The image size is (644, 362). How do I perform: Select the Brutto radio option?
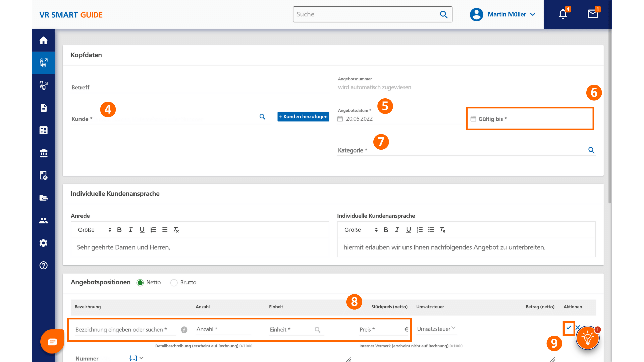click(x=174, y=283)
